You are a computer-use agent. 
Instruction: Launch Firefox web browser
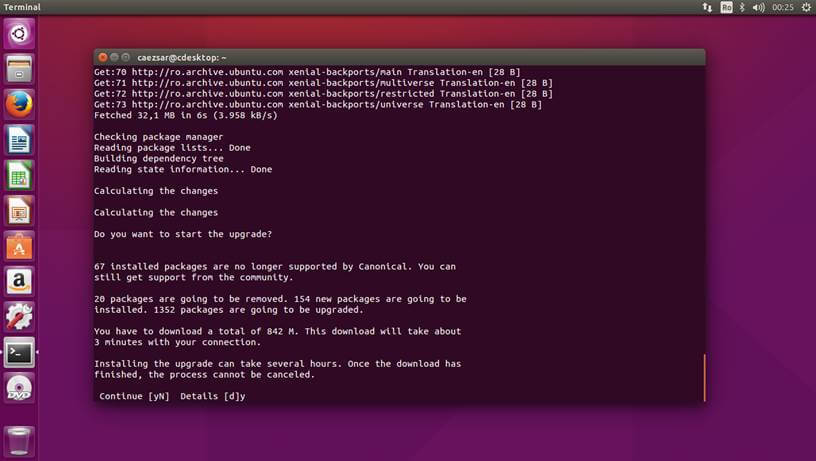(x=19, y=103)
